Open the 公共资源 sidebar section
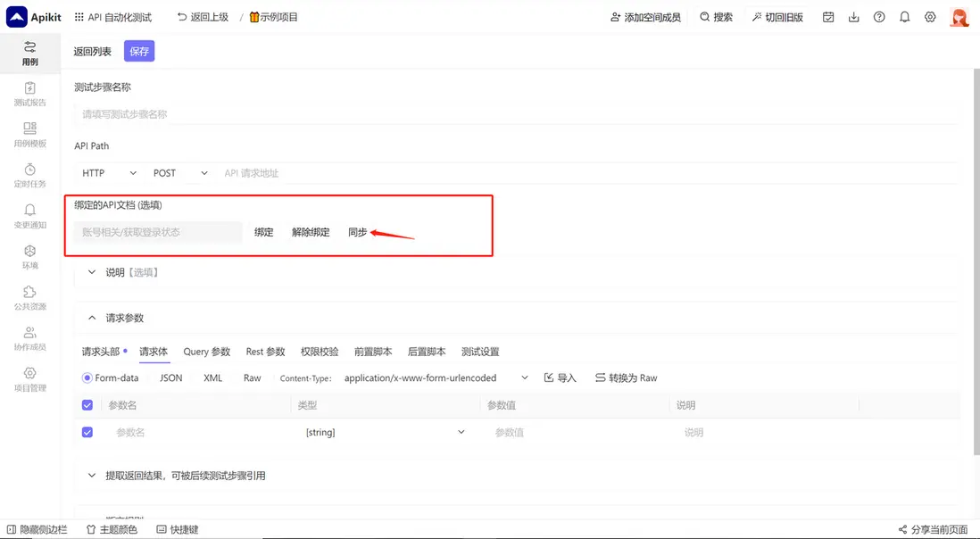The height and width of the screenshot is (539, 980). pyautogui.click(x=30, y=298)
